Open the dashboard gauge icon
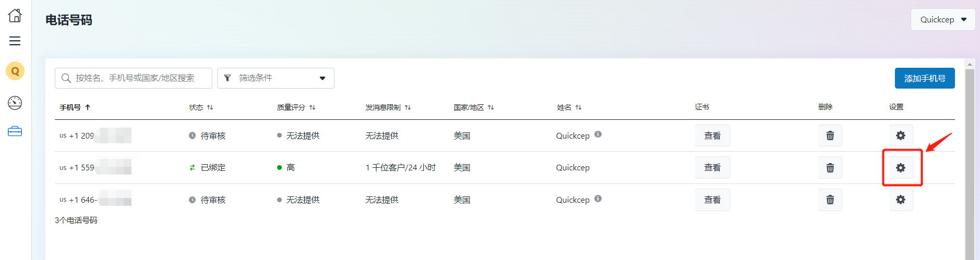Viewport: 980px width, 260px height. click(15, 103)
